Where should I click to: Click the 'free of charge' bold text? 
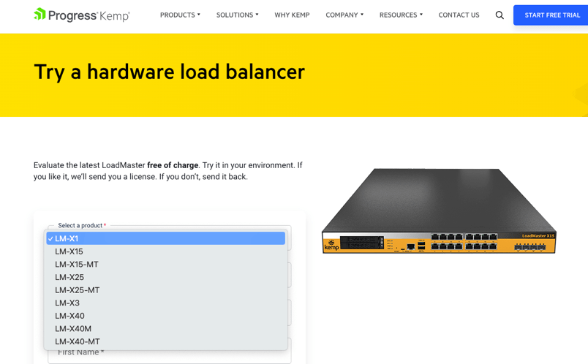pos(173,165)
